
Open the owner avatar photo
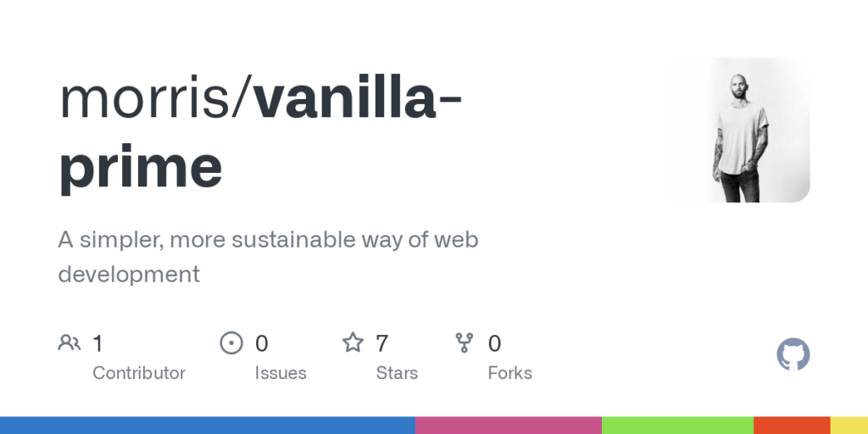click(737, 130)
